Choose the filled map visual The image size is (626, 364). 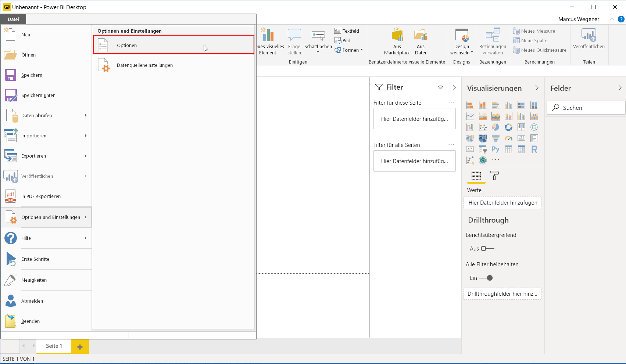pyautogui.click(x=483, y=138)
